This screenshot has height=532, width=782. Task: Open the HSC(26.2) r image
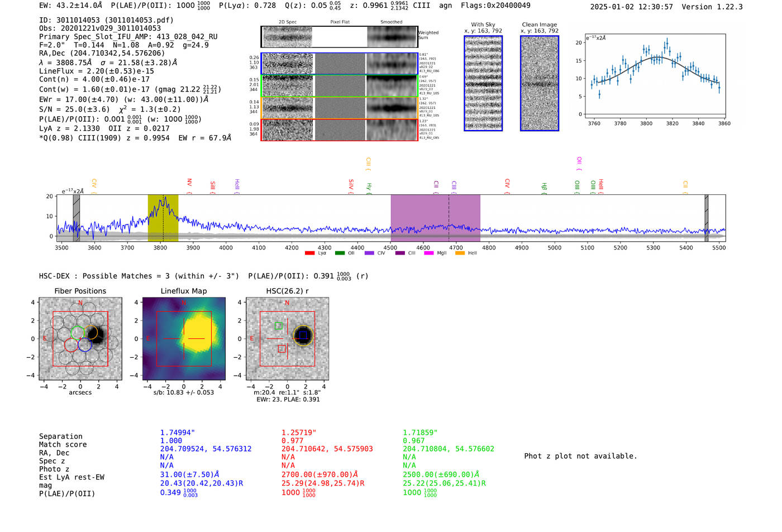click(x=287, y=339)
